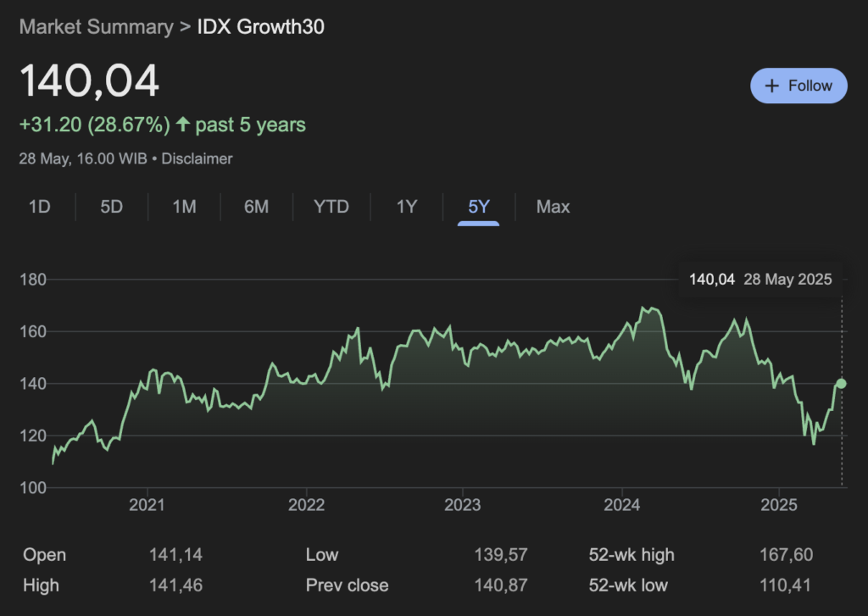Click the 2021 x-axis label
This screenshot has height=616, width=868.
(147, 505)
